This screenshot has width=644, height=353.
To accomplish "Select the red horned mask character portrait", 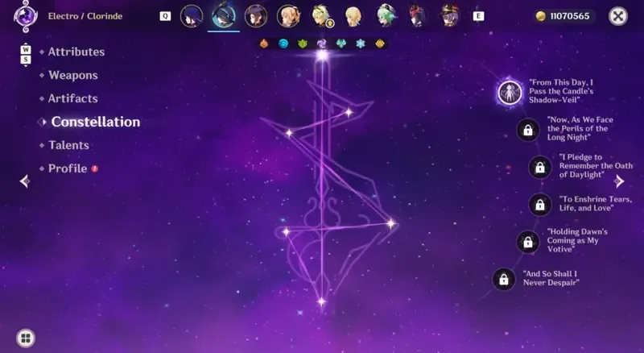I will click(418, 16).
